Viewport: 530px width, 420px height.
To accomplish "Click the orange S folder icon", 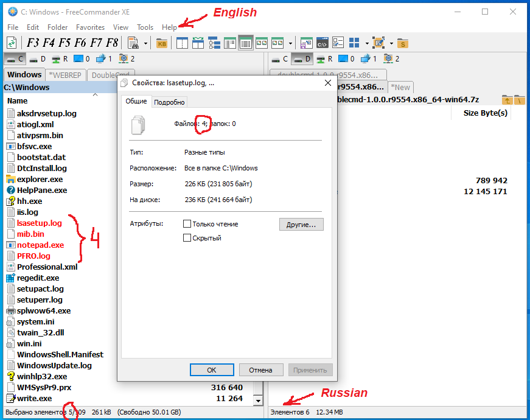I will tap(403, 43).
